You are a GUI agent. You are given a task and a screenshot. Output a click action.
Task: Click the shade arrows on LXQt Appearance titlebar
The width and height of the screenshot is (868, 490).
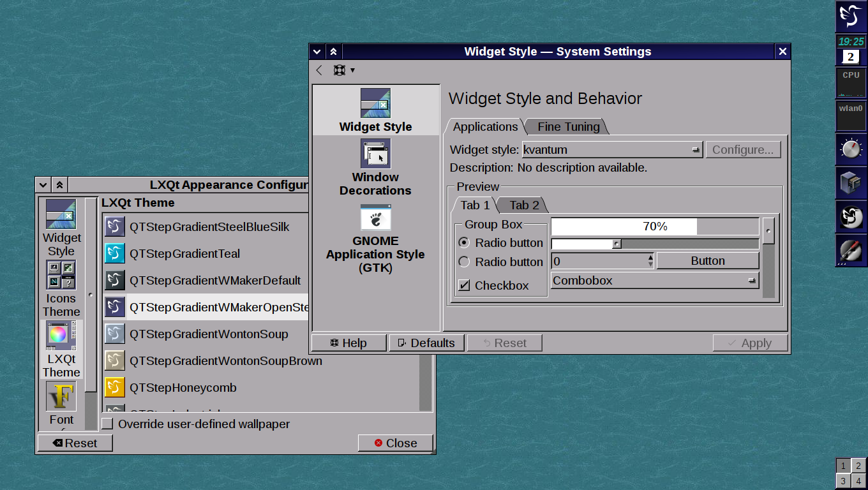tap(59, 185)
